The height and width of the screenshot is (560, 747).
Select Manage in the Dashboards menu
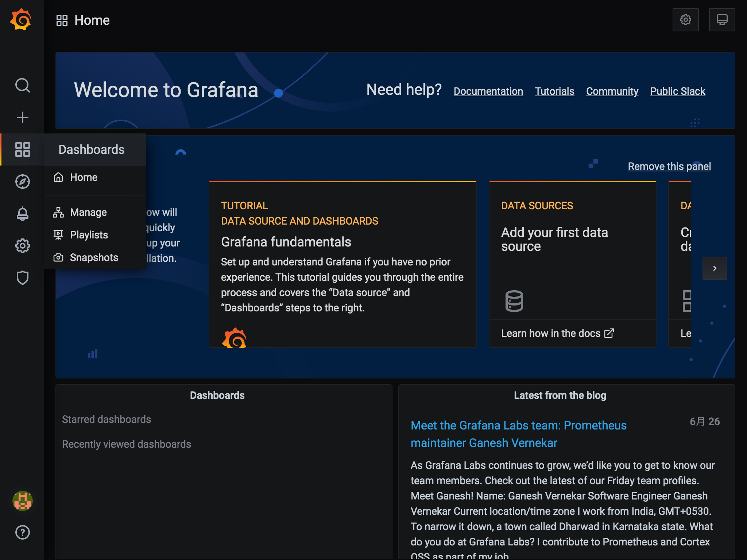pos(88,212)
